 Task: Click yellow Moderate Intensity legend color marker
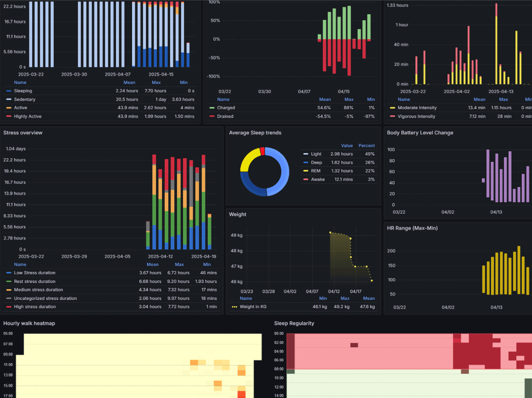393,108
